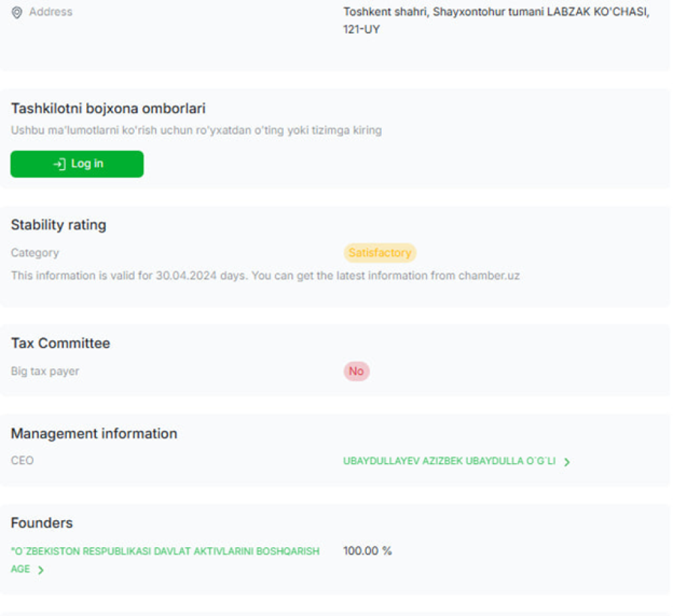Click the green Log in button
673x616 pixels.
77,164
